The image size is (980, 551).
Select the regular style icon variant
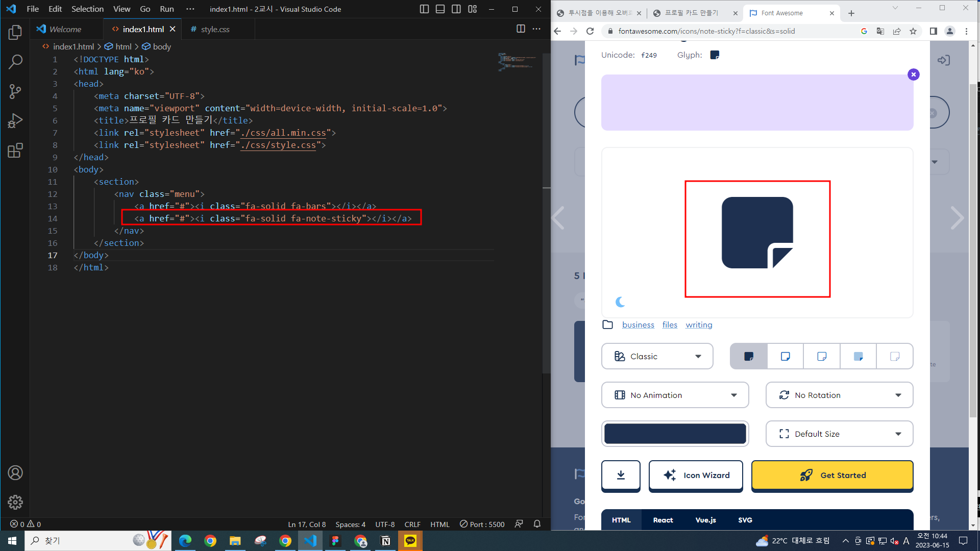(x=785, y=357)
